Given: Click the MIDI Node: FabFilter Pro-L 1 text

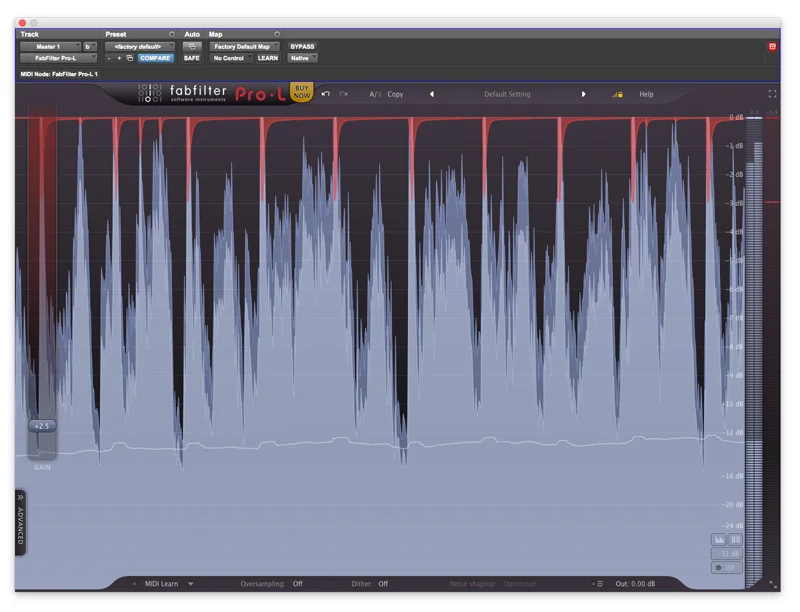Looking at the screenshot, I should pos(59,74).
